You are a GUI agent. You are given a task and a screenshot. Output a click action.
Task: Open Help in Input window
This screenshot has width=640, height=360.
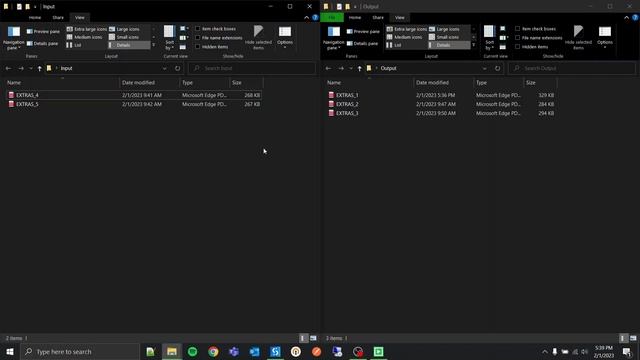315,18
